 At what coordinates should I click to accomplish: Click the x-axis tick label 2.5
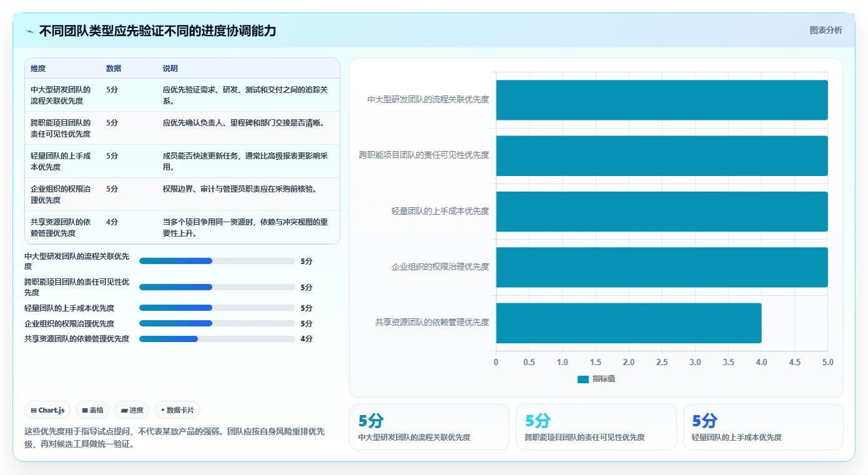coord(662,362)
